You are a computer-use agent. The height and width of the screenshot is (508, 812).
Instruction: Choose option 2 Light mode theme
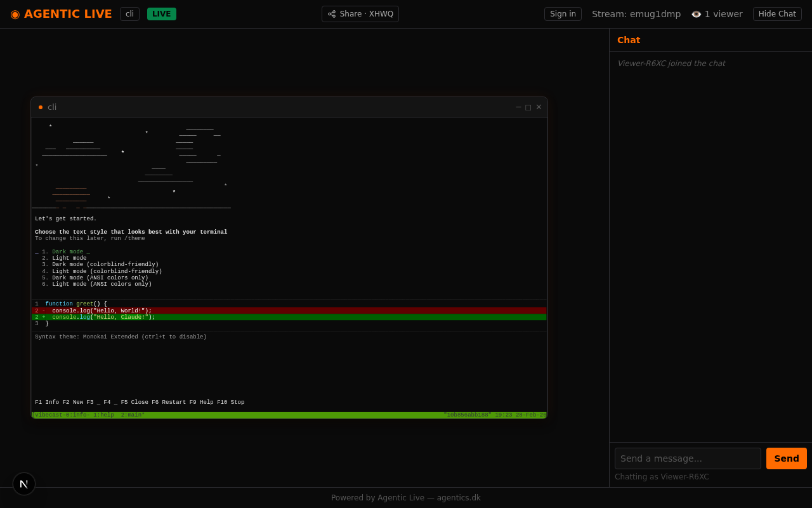[x=69, y=258]
